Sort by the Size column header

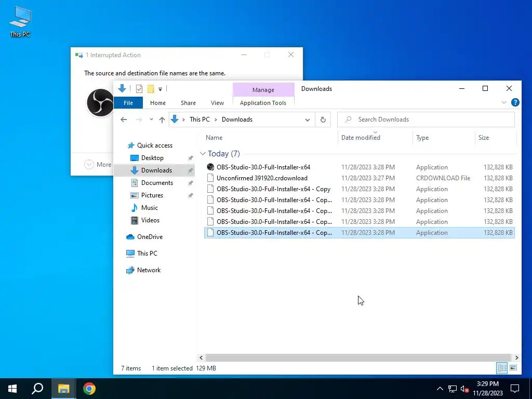[484, 137]
